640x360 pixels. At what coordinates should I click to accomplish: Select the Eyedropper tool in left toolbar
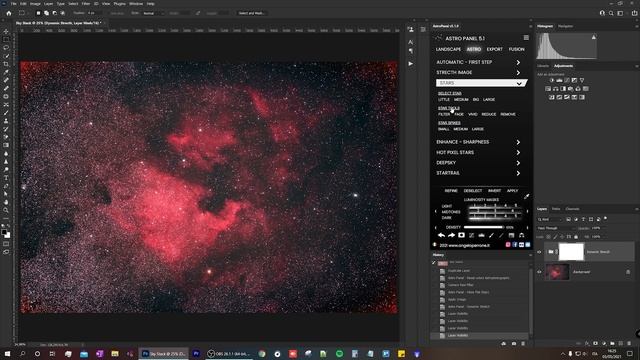tap(6, 72)
